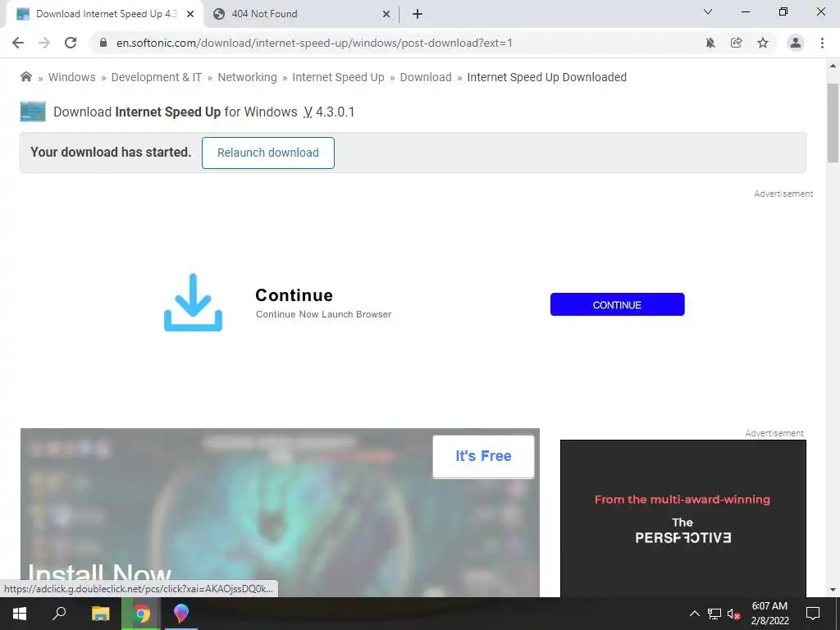Viewport: 840px width, 630px height.
Task: Switch to the 404 Not Found tab
Action: click(x=300, y=14)
